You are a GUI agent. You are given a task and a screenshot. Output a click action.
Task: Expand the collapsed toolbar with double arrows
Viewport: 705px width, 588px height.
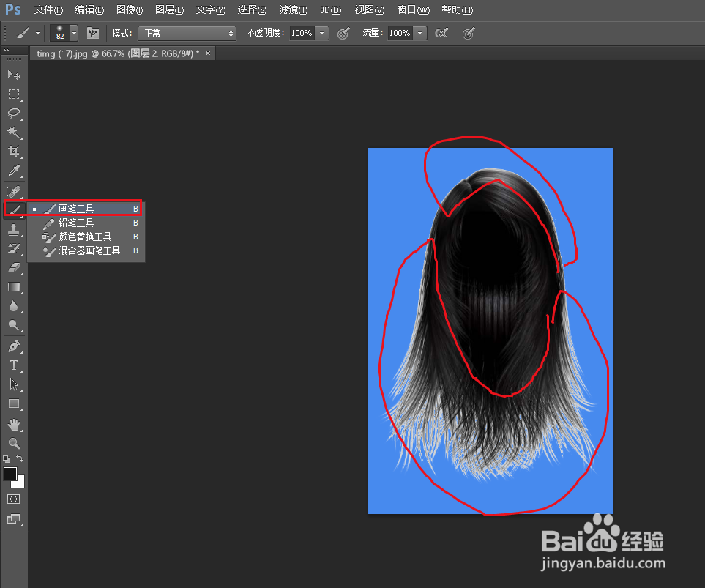coord(6,50)
